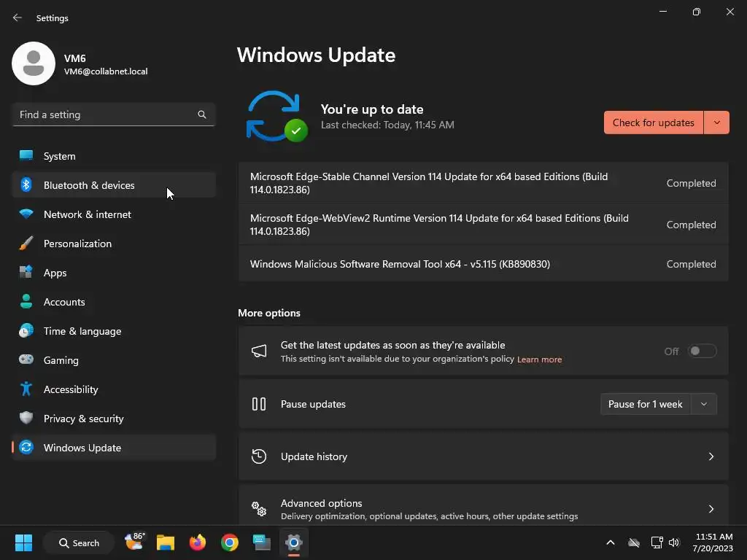This screenshot has width=747, height=560.
Task: Click the search magnifier in Find a setting
Action: pyautogui.click(x=202, y=114)
